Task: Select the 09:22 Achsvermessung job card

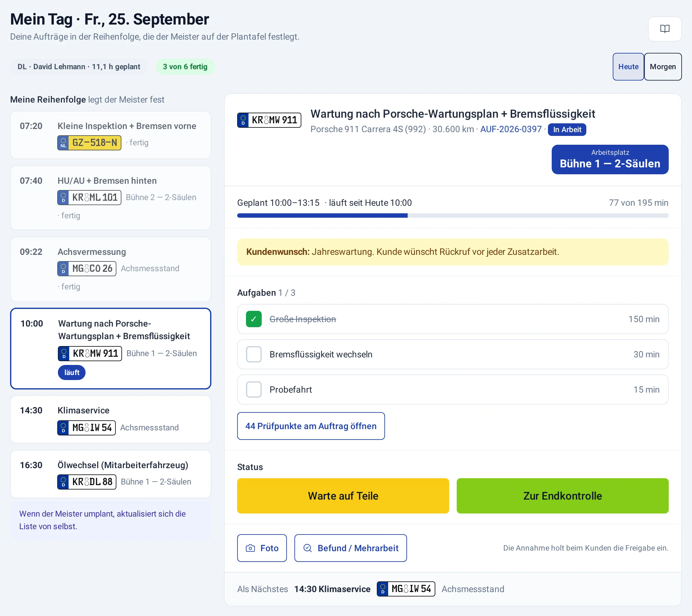Action: [111, 269]
